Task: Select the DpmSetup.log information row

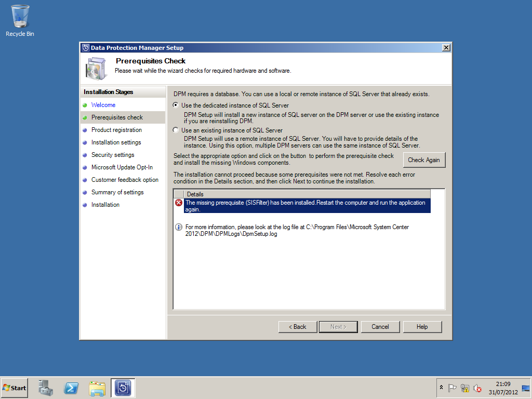Action: 297,230
